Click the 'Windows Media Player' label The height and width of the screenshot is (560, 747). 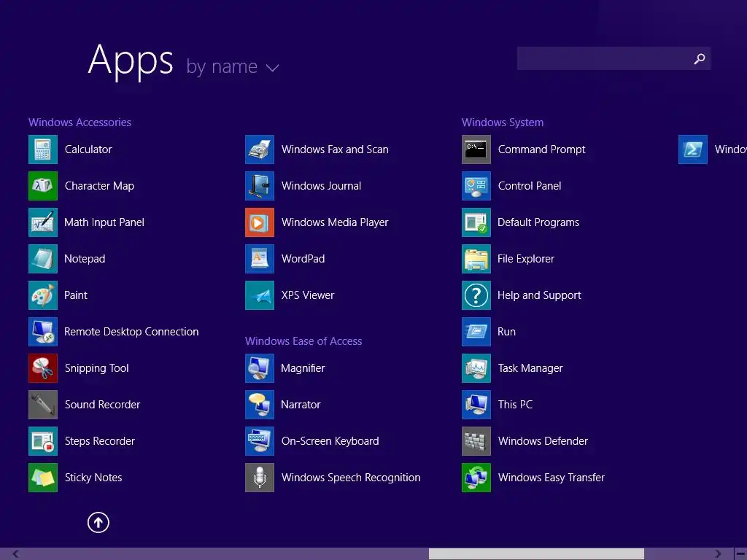(335, 222)
